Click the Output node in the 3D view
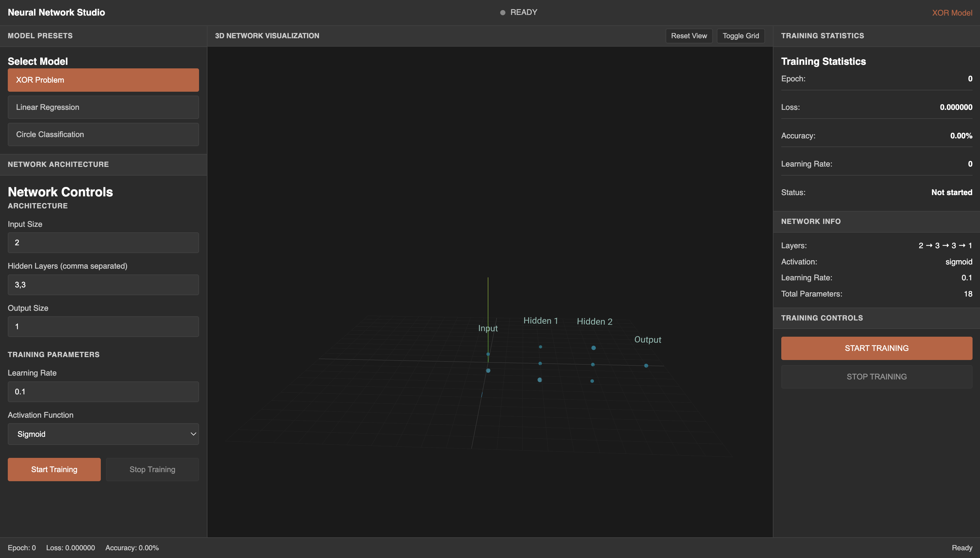This screenshot has width=980, height=558. click(x=646, y=365)
